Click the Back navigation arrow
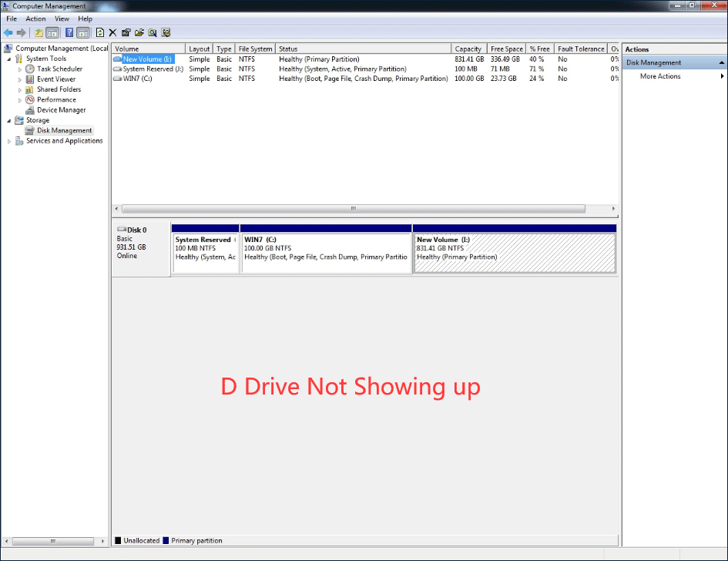The width and height of the screenshot is (728, 561). click(8, 32)
